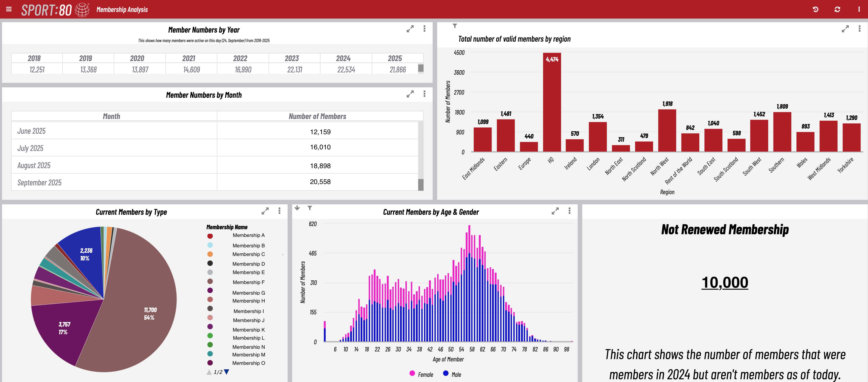The width and height of the screenshot is (868, 382).
Task: Expand Member Numbers by Year widget fullscreen
Action: point(410,29)
